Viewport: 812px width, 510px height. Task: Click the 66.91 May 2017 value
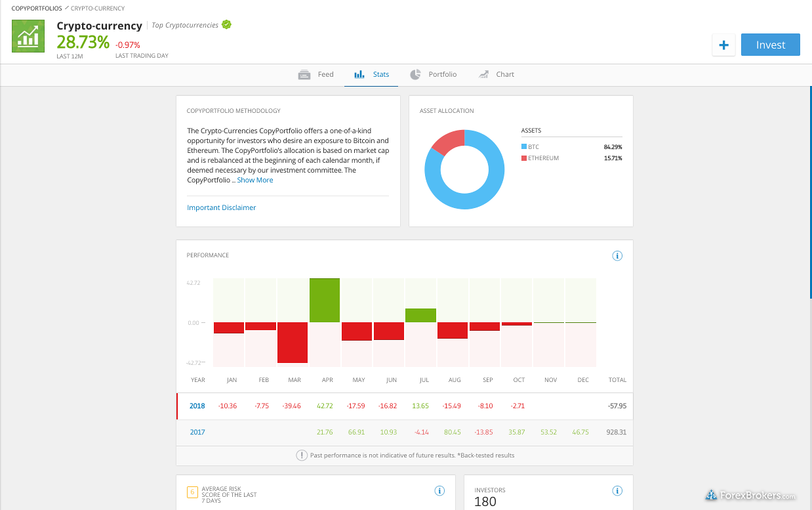pos(357,433)
